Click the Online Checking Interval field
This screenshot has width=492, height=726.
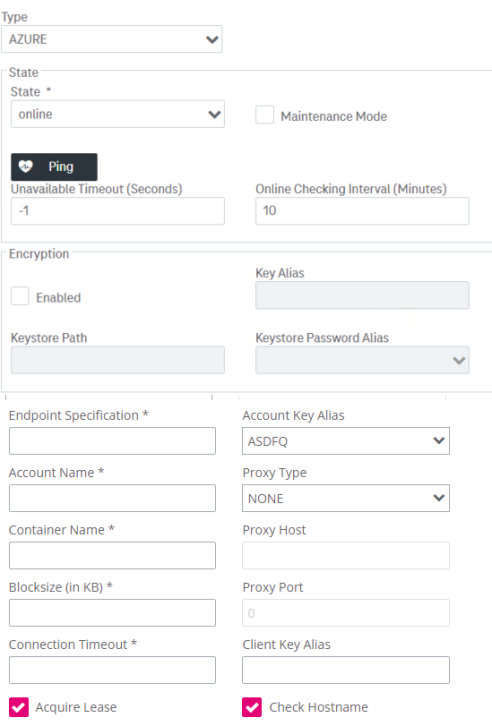coord(362,211)
